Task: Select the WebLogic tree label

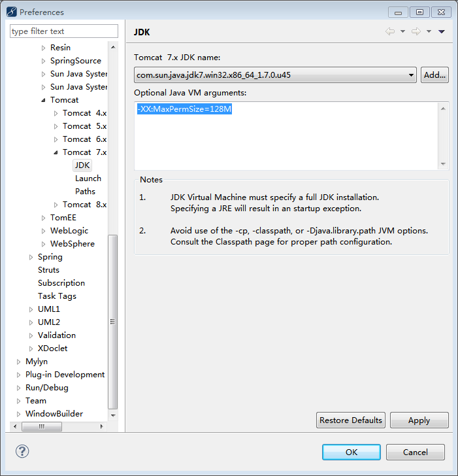Action: tap(69, 231)
